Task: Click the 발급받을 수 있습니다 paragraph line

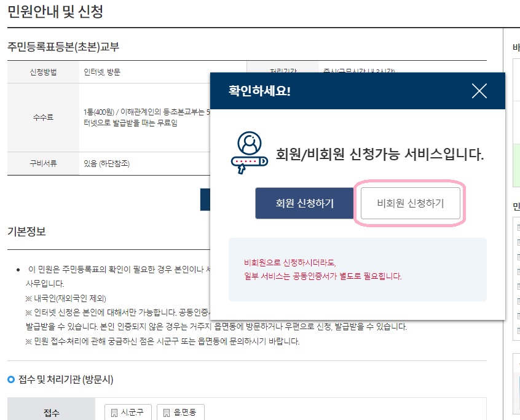Action: pos(216,327)
